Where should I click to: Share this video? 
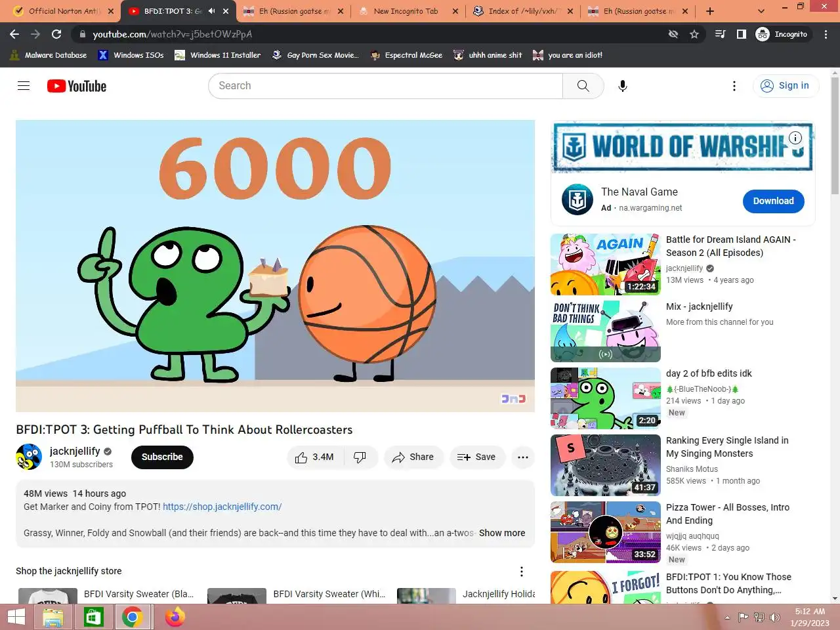(x=413, y=457)
